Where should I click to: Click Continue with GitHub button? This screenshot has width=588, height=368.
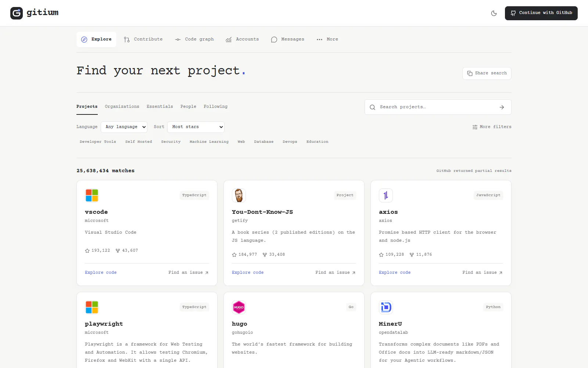541,13
